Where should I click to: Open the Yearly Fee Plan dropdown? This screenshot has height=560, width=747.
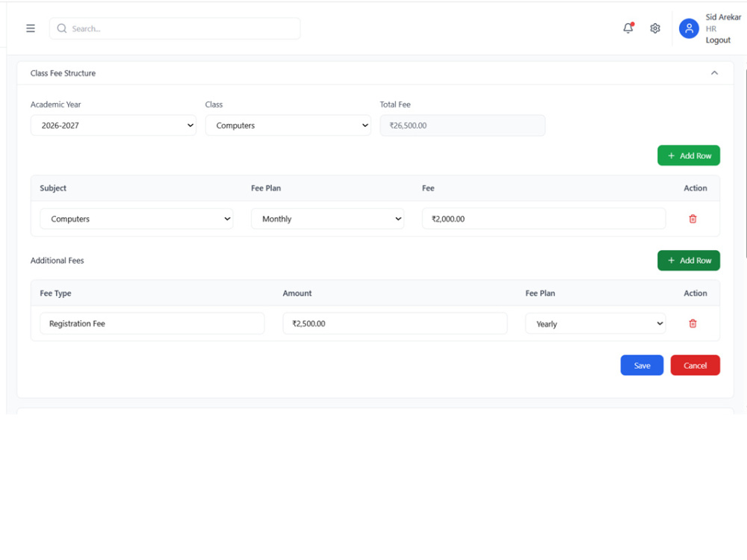(x=595, y=324)
